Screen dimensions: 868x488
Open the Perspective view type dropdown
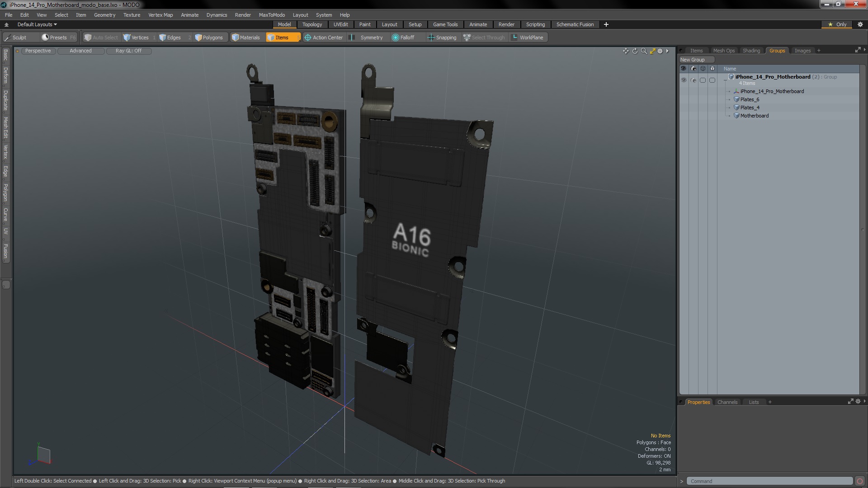(38, 51)
